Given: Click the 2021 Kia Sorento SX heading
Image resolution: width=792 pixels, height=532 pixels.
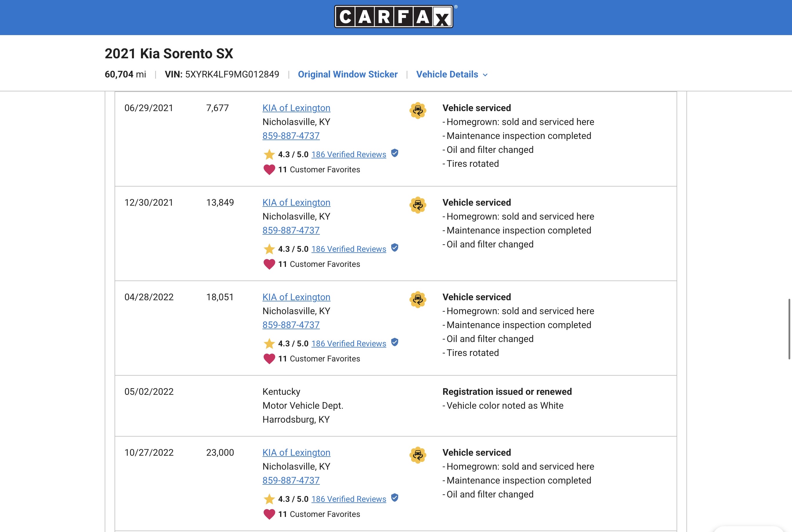Looking at the screenshot, I should coord(169,54).
